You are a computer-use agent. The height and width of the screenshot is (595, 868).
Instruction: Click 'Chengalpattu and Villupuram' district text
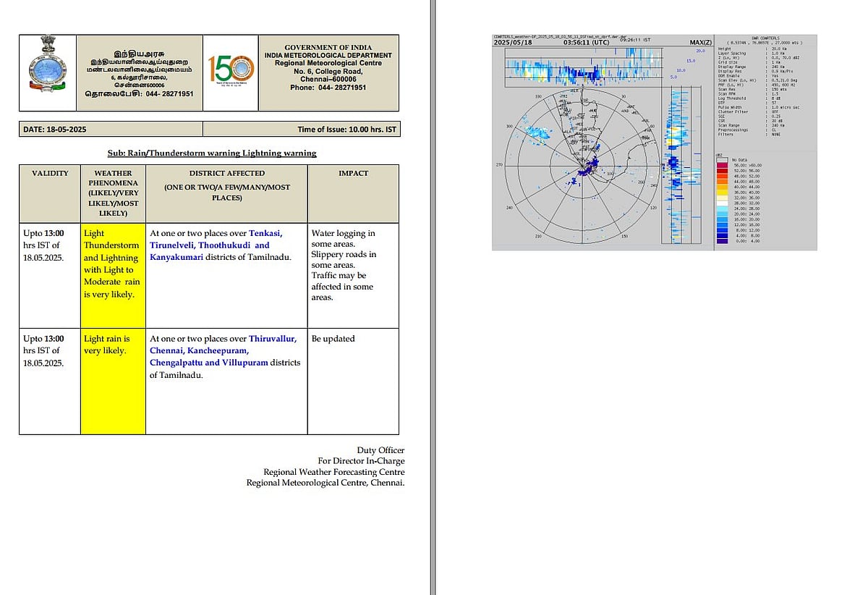[x=208, y=363]
